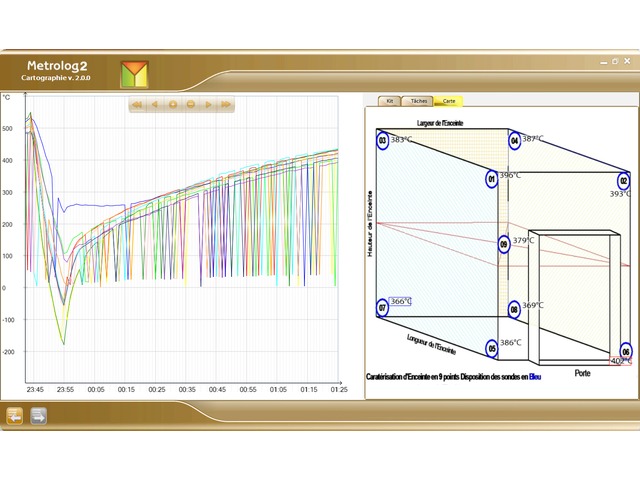Open the Tâches tab

pyautogui.click(x=419, y=101)
